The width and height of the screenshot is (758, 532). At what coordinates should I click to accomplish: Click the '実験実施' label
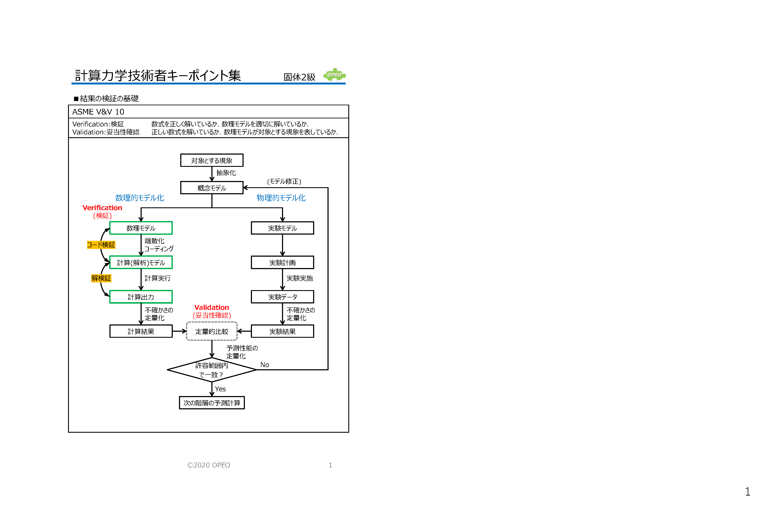click(x=300, y=278)
